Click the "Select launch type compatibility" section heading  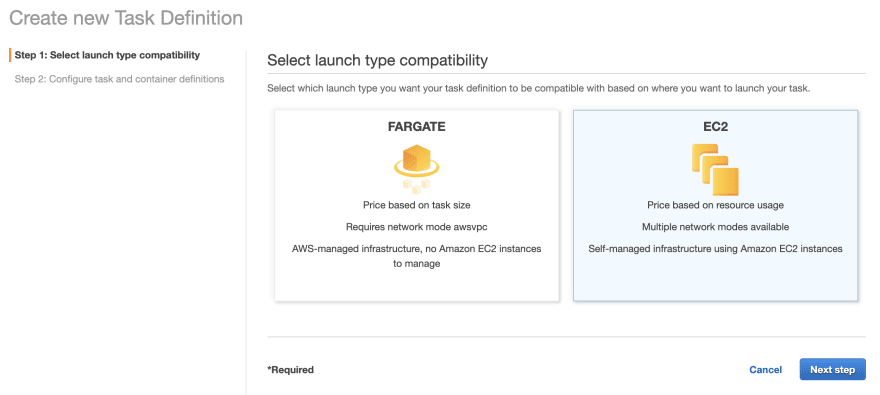tap(377, 61)
